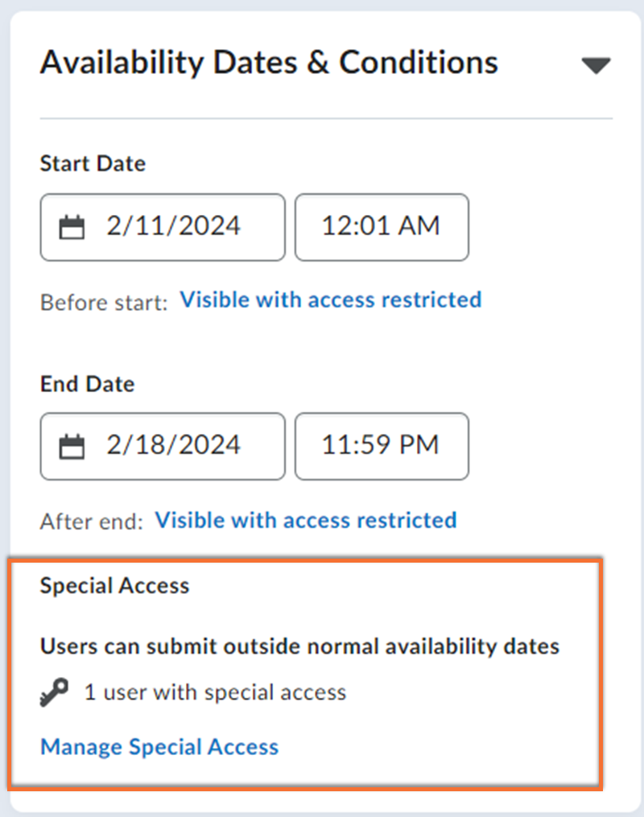The width and height of the screenshot is (644, 817).
Task: Edit the 11:59 PM end time field
Action: (381, 445)
